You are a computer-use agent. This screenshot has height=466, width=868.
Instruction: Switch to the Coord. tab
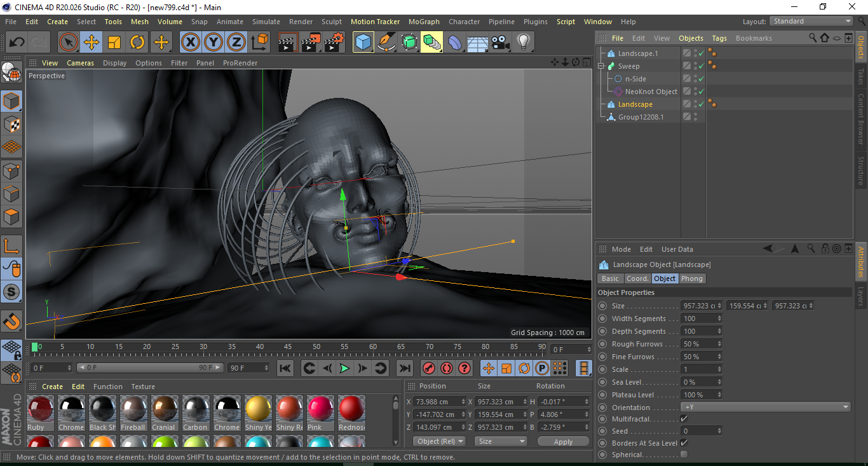637,278
